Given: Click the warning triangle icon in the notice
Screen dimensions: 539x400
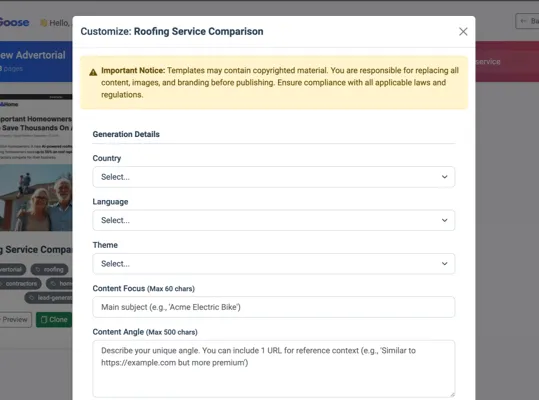Looking at the screenshot, I should 93,72.
